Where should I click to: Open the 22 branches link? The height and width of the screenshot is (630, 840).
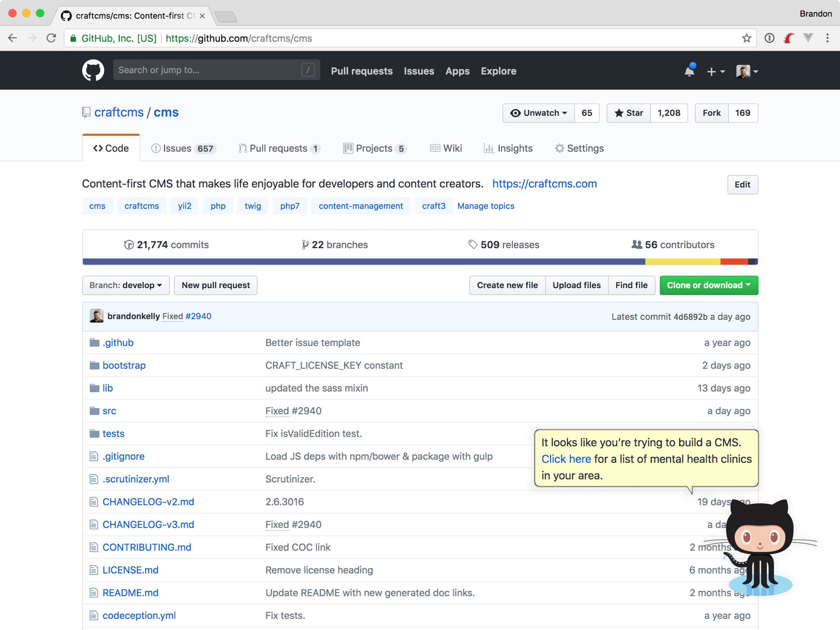pos(335,245)
